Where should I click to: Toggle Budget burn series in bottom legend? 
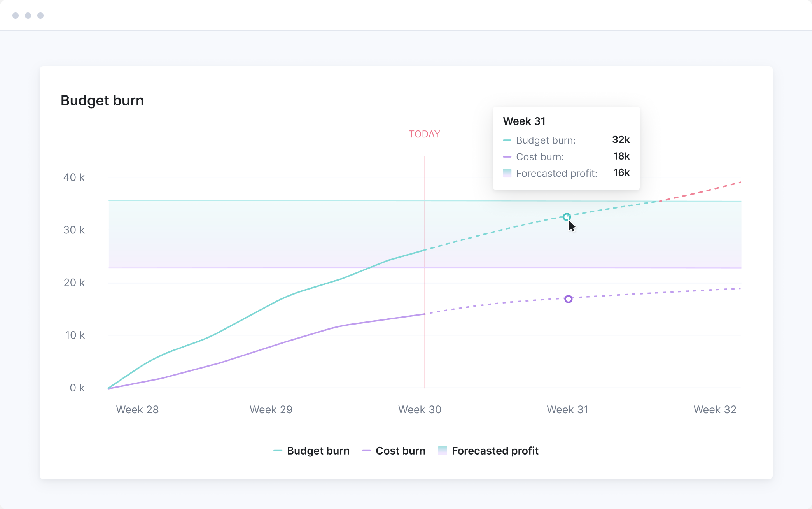[318, 451]
